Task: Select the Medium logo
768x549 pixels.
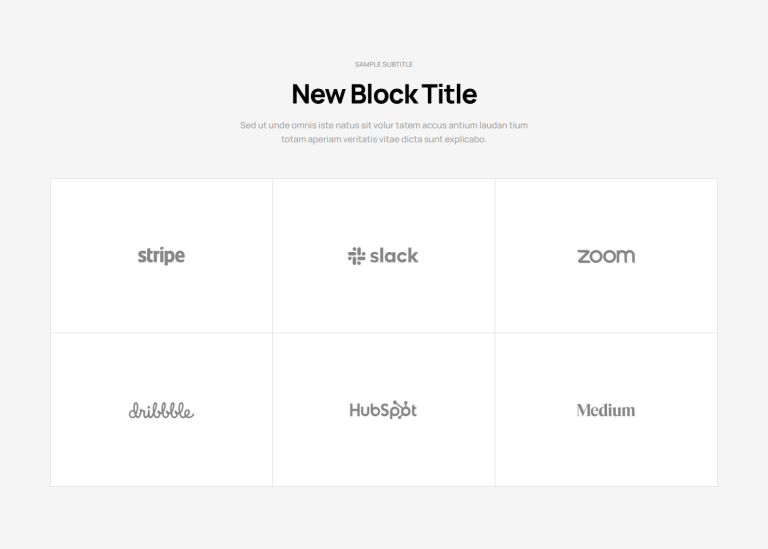Action: coord(606,410)
